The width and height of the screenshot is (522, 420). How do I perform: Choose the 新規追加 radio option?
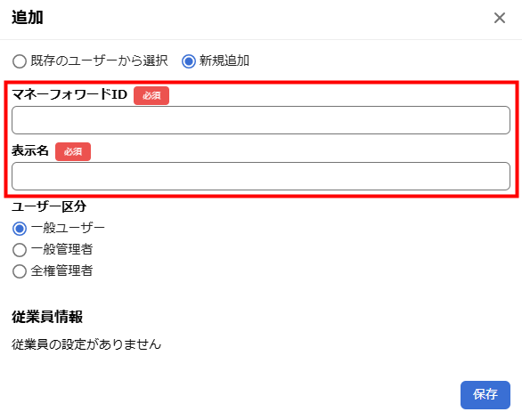pyautogui.click(x=189, y=61)
